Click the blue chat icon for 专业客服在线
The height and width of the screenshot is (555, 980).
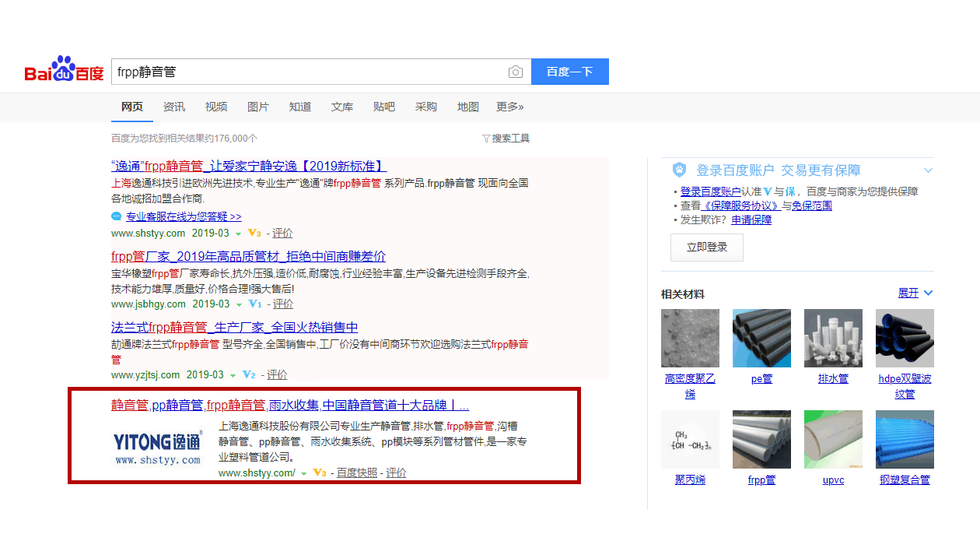[x=117, y=216]
